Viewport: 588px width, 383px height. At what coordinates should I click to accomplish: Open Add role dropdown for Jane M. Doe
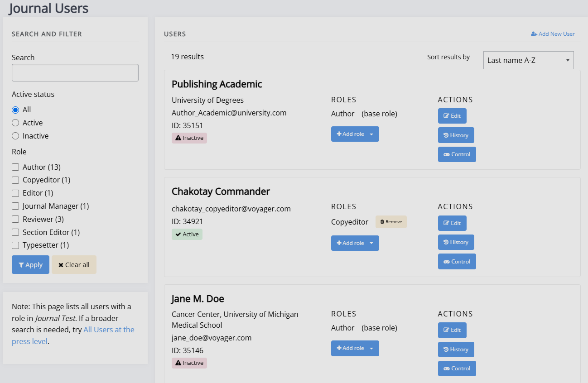pos(355,348)
